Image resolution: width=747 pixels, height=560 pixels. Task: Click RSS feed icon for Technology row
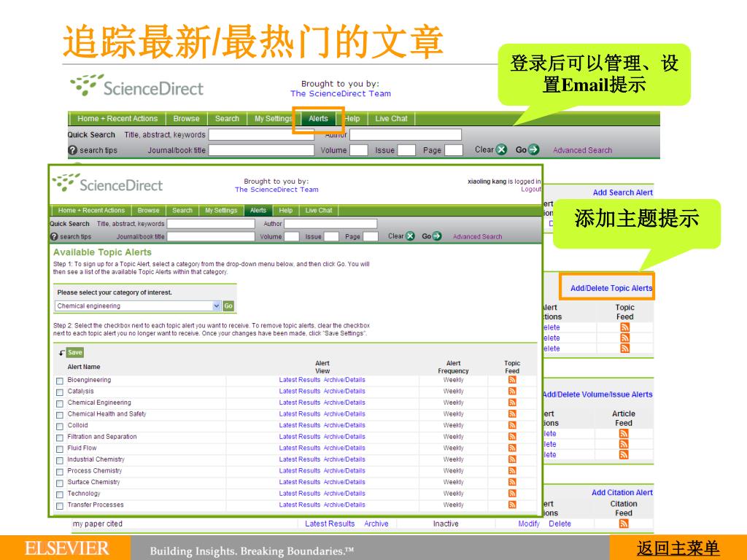(x=512, y=494)
